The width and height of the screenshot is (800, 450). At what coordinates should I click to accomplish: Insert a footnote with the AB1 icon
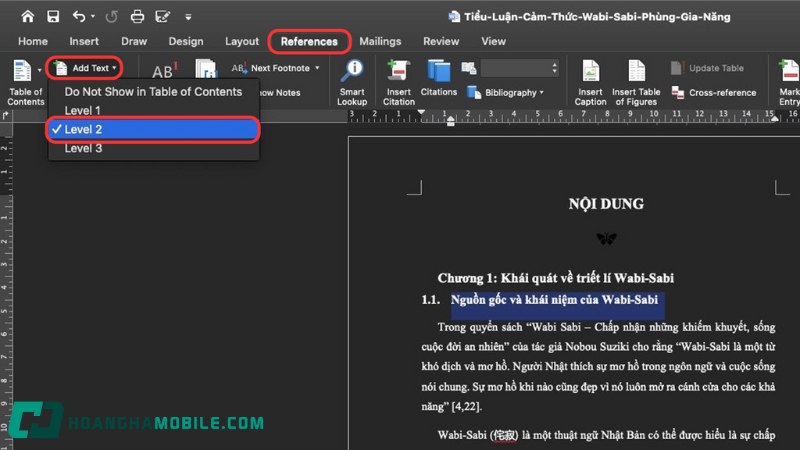(164, 70)
